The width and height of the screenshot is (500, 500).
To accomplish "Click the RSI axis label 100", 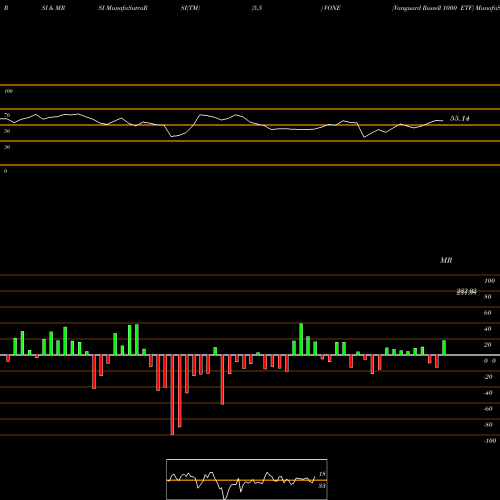I will tap(8, 91).
